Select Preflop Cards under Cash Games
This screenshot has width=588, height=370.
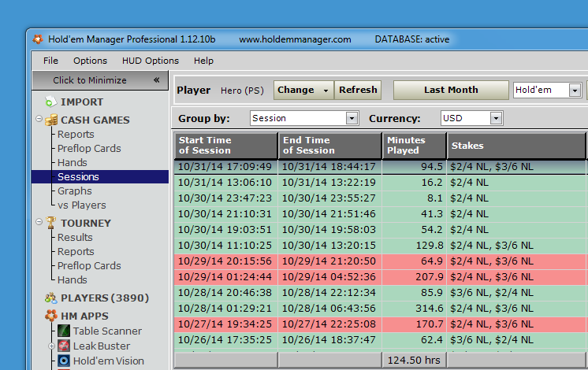(89, 148)
